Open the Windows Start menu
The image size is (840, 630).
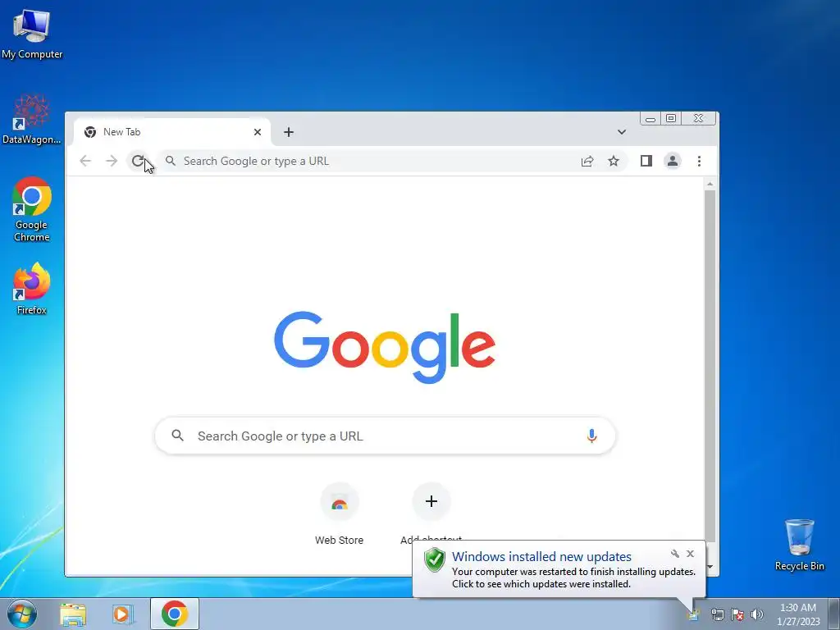coord(22,614)
